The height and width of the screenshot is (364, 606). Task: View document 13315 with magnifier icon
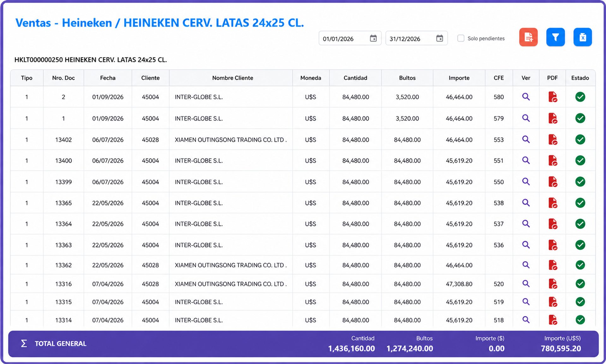526,301
